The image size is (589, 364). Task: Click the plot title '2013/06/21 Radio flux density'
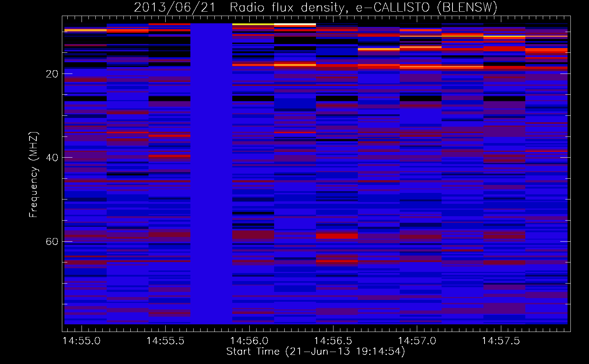tap(239, 8)
